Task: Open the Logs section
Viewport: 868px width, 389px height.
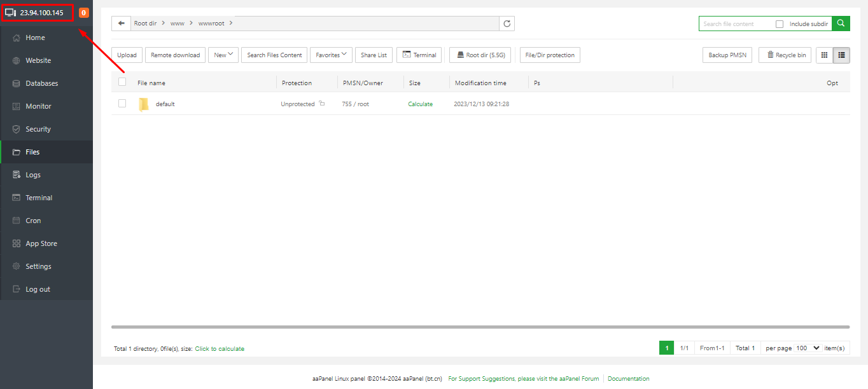Action: 46,175
